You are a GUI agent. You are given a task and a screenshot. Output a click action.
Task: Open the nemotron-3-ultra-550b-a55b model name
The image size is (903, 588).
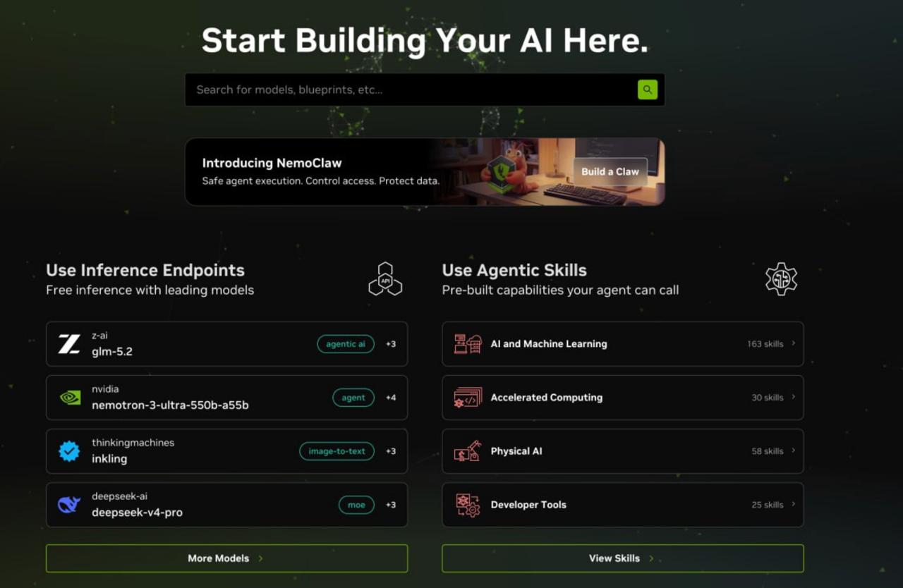pyautogui.click(x=170, y=405)
